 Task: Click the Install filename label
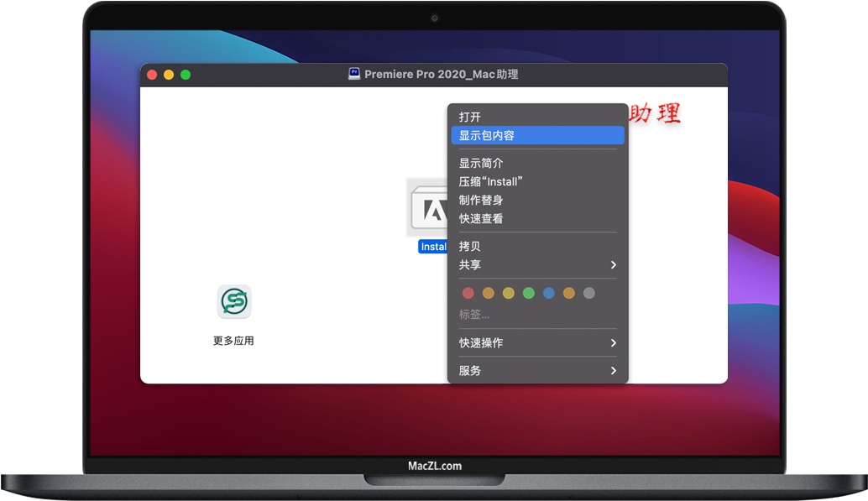click(x=434, y=246)
